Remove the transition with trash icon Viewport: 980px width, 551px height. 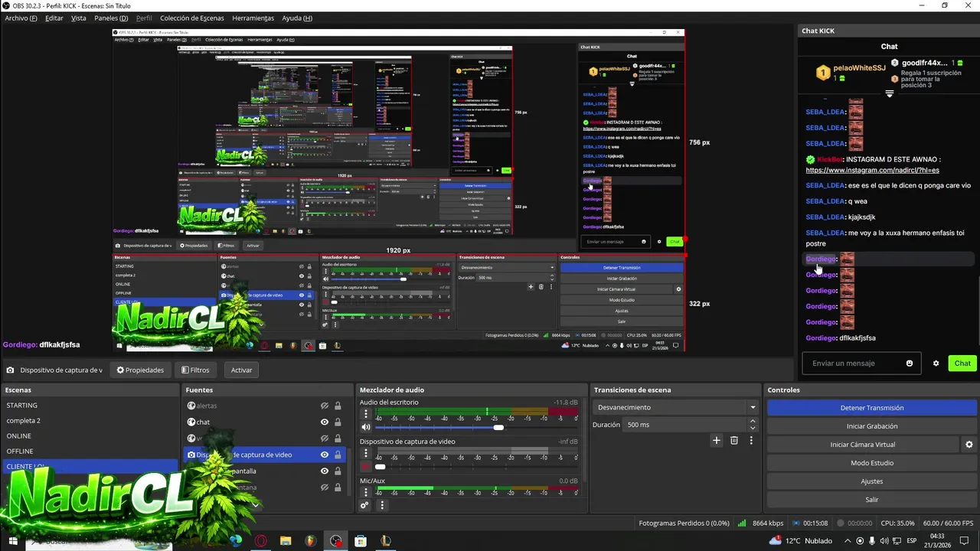(x=734, y=440)
